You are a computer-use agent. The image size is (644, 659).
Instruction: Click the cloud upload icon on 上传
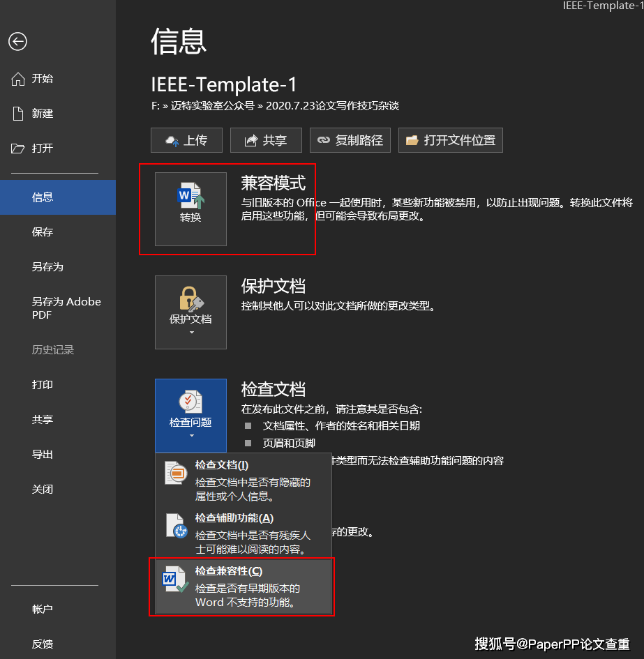pyautogui.click(x=172, y=141)
